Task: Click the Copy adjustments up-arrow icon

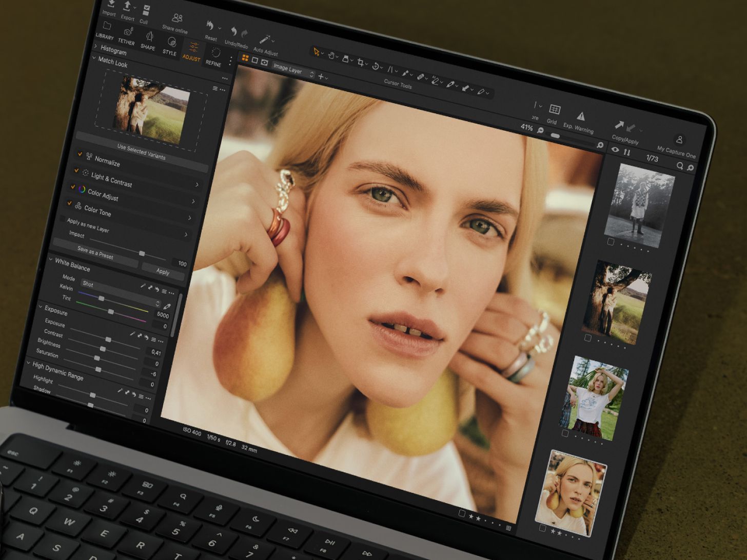Action: [x=620, y=125]
